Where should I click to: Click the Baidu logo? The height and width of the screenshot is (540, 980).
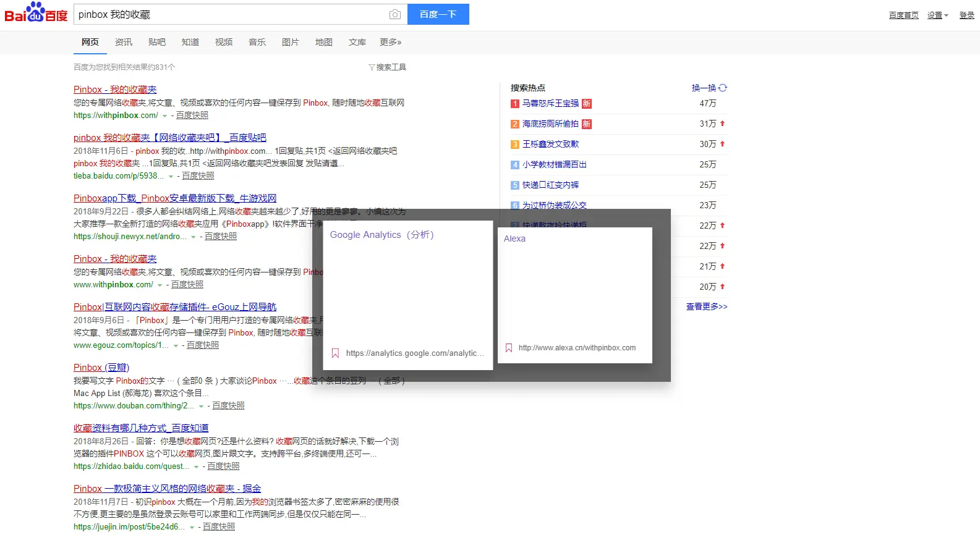36,13
